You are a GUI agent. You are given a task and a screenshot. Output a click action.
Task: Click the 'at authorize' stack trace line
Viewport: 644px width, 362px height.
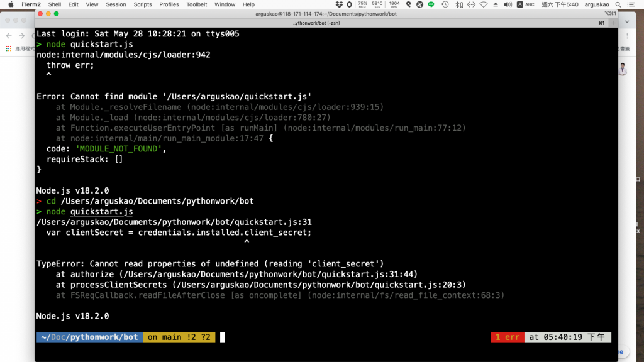pos(236,275)
